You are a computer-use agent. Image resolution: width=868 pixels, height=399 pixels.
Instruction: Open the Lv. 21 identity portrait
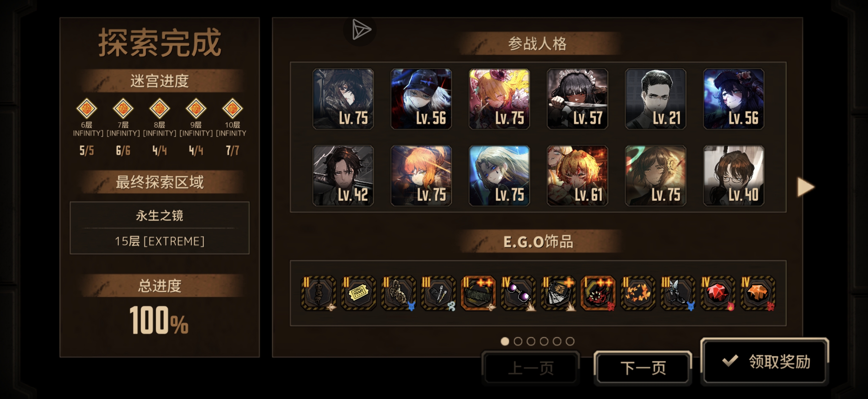[655, 99]
